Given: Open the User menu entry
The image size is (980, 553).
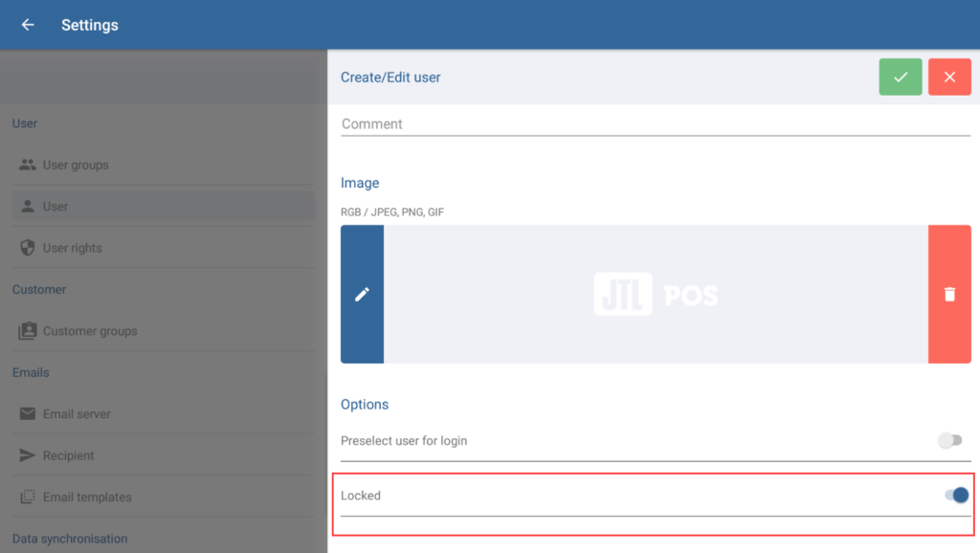Looking at the screenshot, I should click(x=56, y=207).
